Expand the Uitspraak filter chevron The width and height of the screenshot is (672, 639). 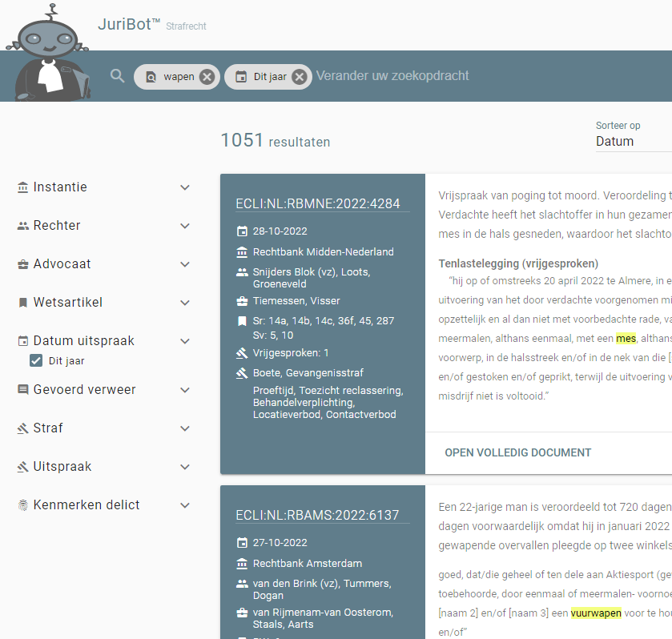(x=185, y=467)
